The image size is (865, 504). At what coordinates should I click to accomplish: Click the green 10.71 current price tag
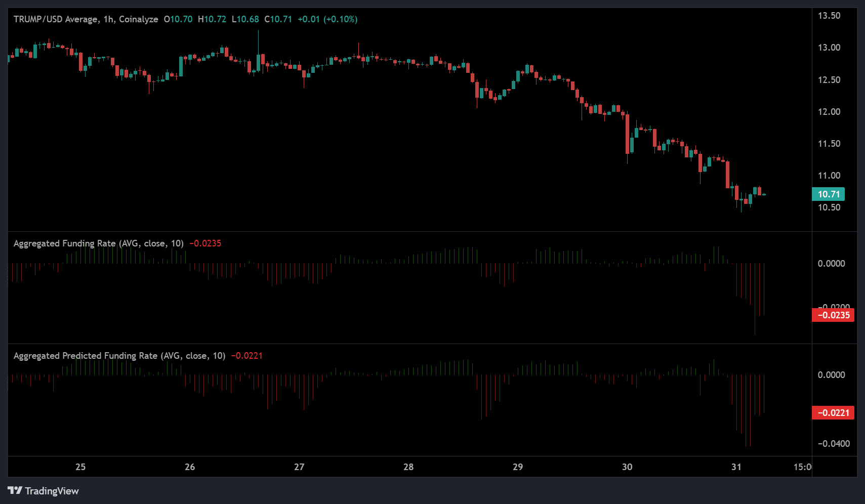[x=828, y=194]
